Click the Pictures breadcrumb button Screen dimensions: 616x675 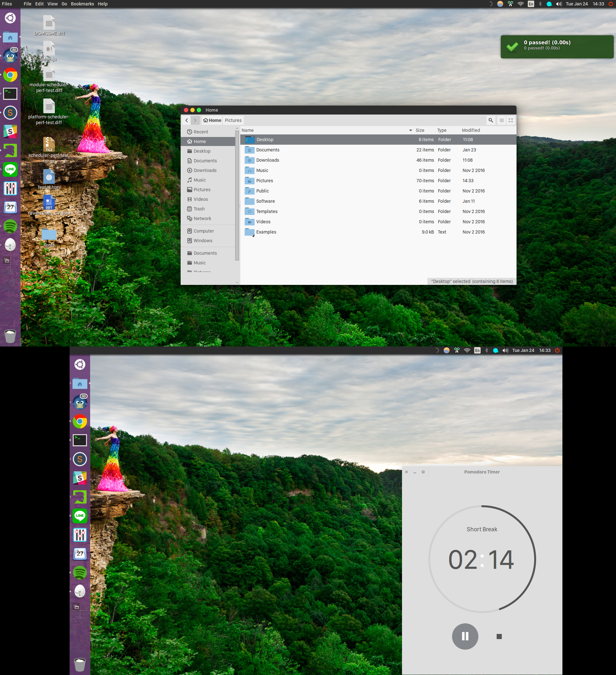tap(233, 120)
